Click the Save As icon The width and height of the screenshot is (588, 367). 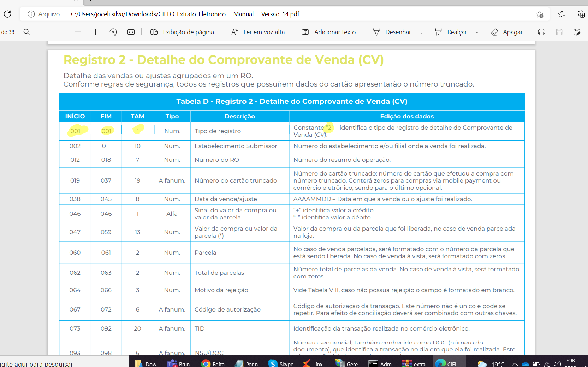pos(577,32)
